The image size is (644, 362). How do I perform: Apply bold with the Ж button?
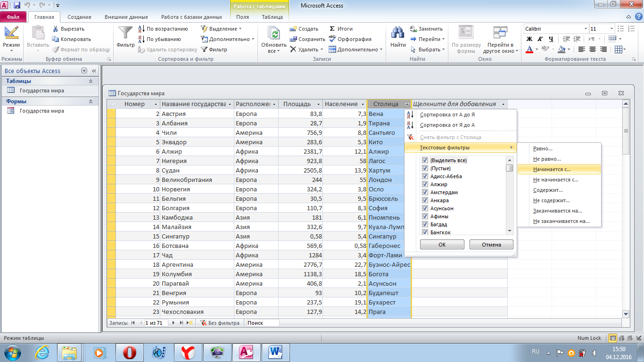529,39
